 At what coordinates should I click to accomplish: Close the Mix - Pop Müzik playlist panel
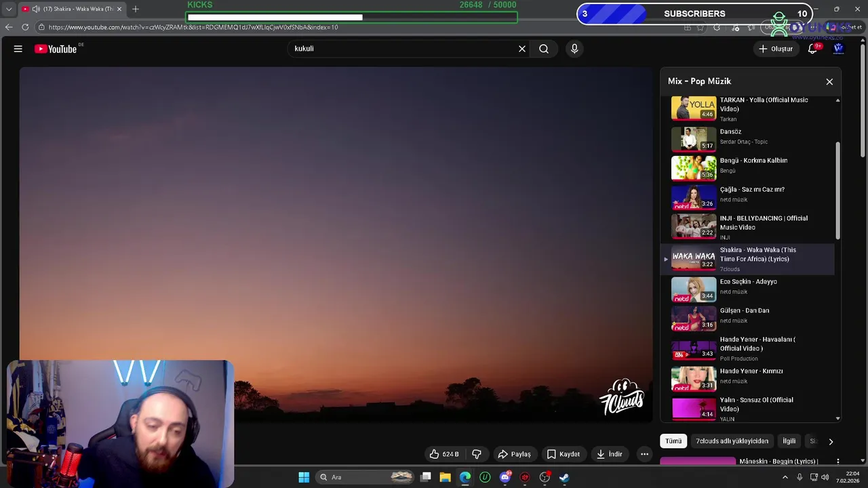829,81
